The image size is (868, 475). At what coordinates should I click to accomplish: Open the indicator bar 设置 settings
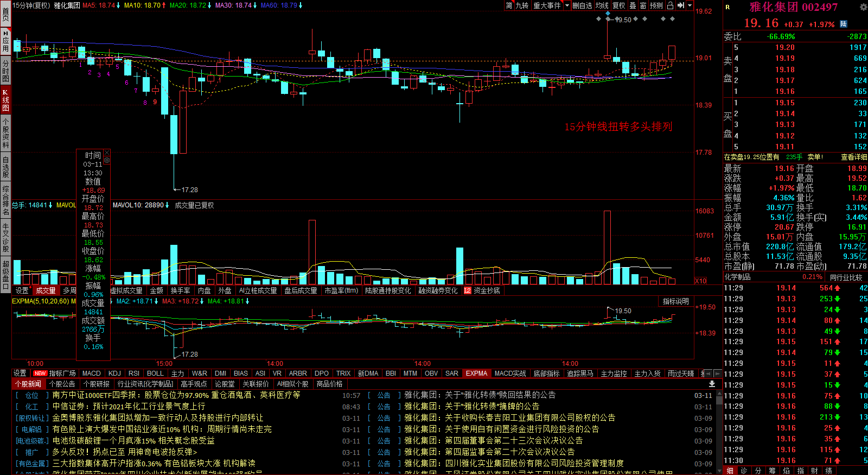coord(20,373)
